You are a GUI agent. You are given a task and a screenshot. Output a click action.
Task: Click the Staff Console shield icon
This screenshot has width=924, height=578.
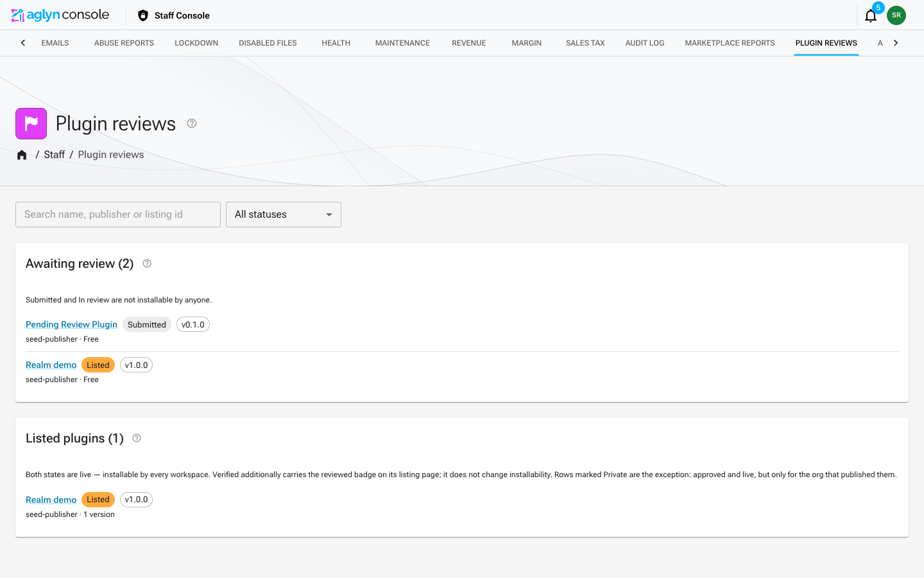pyautogui.click(x=143, y=15)
